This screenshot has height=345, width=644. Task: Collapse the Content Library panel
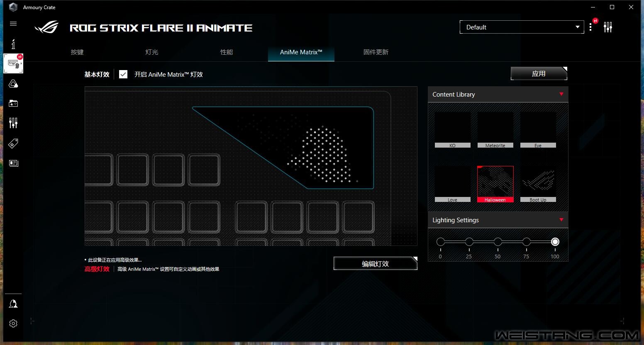click(561, 94)
